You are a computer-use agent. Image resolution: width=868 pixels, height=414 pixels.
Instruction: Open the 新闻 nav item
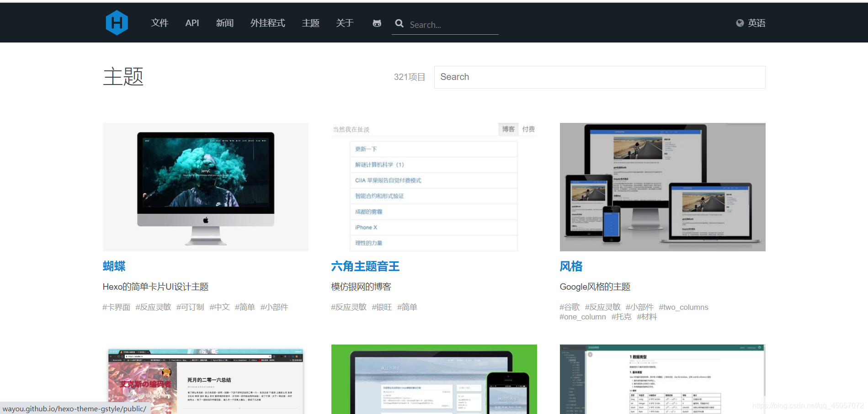point(224,23)
